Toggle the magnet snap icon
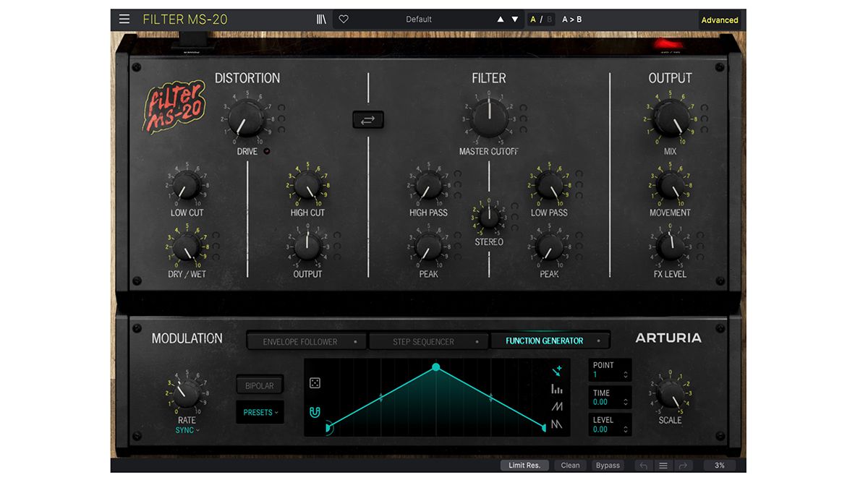Image resolution: width=868 pixels, height=488 pixels. tap(315, 413)
